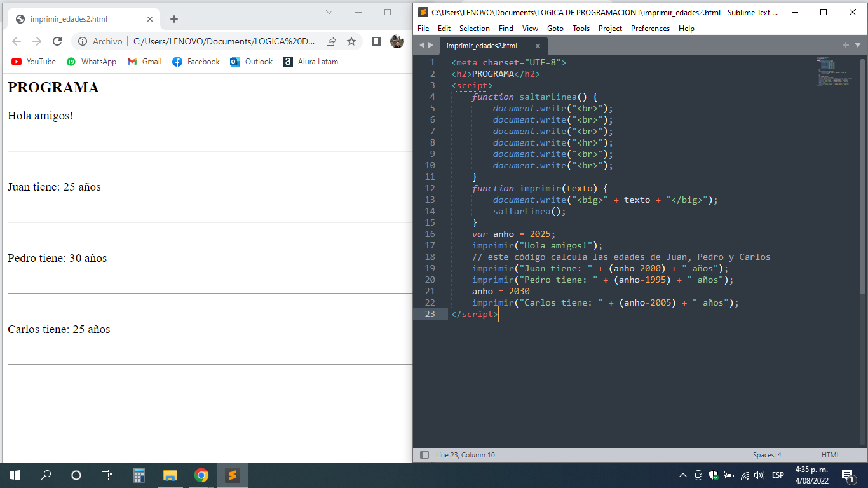Open the Gmail bookmark
Screen dimensions: 868x488
pyautogui.click(x=144, y=62)
